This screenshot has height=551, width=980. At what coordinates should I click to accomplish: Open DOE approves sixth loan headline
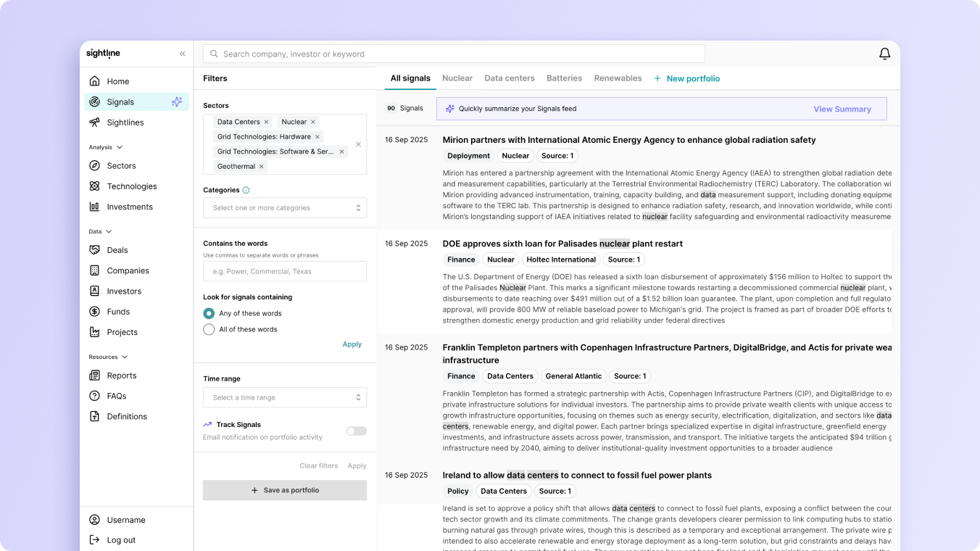[562, 244]
